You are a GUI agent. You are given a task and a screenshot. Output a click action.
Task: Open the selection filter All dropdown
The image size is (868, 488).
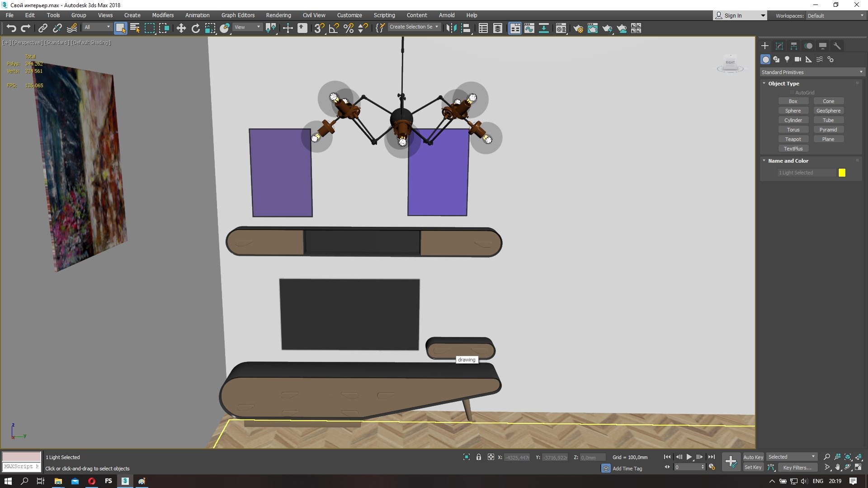97,27
